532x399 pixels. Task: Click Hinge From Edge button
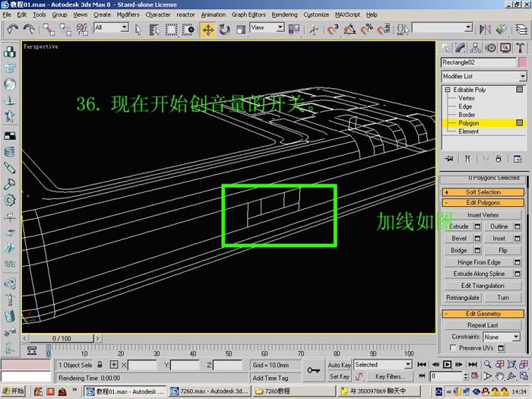point(479,262)
